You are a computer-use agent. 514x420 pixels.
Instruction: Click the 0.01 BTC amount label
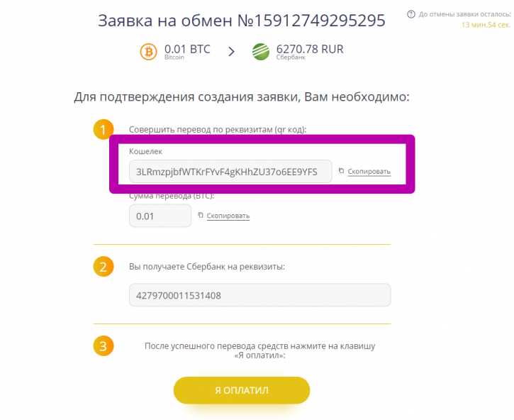pos(187,49)
